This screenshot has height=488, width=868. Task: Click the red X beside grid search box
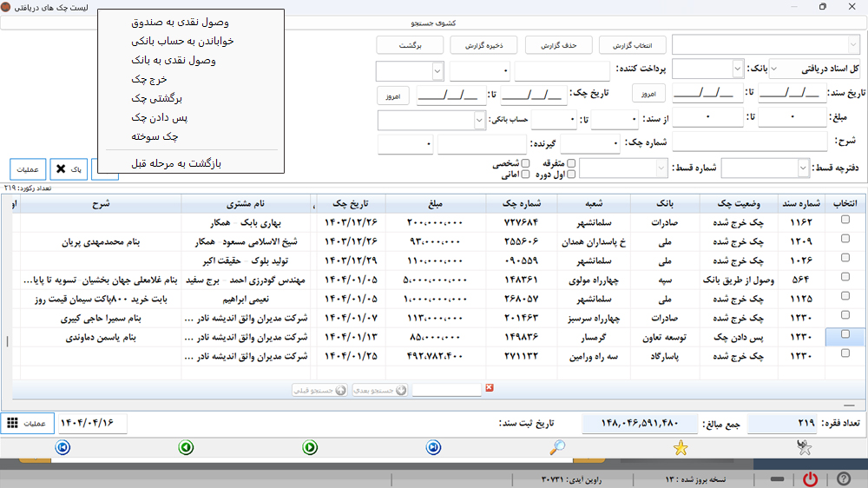(x=490, y=388)
